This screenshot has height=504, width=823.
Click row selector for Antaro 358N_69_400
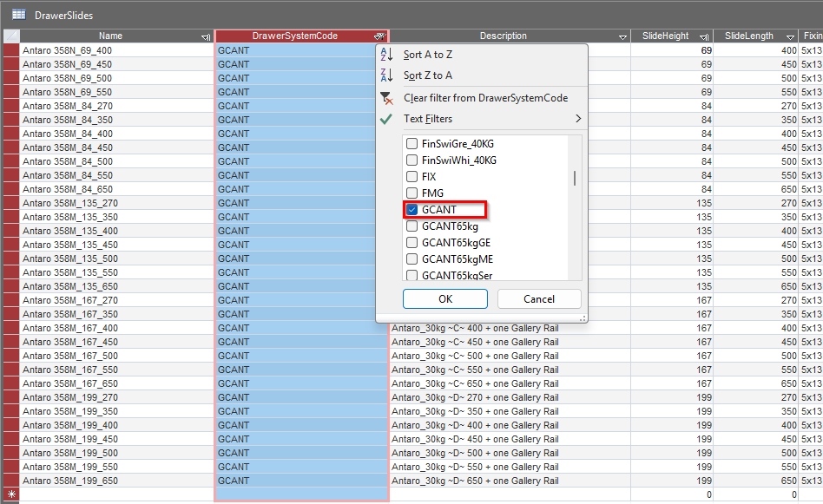click(11, 50)
